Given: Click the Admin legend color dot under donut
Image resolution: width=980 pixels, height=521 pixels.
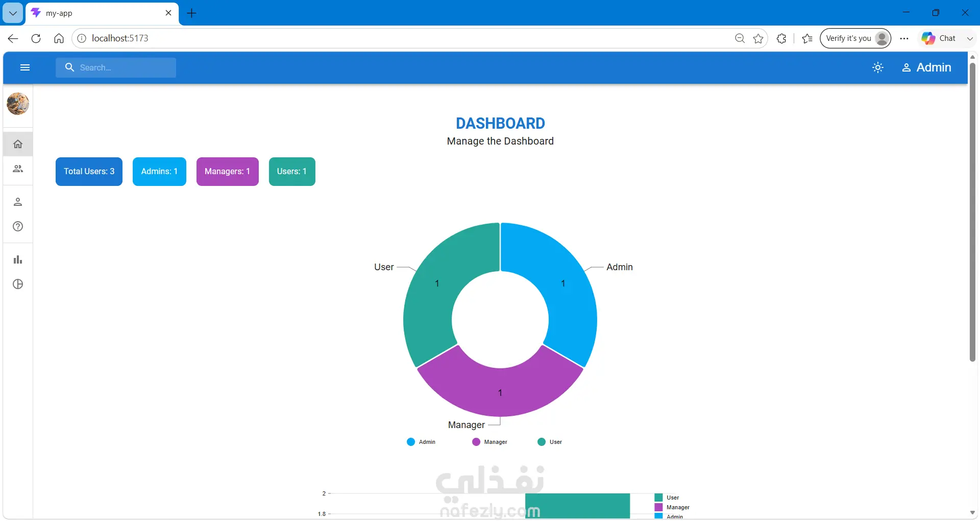Looking at the screenshot, I should tap(411, 442).
